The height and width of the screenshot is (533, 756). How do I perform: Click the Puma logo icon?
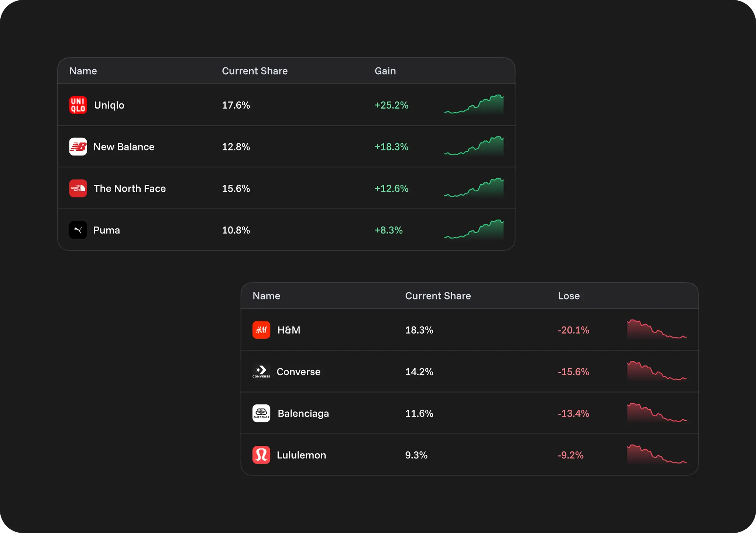tap(78, 230)
